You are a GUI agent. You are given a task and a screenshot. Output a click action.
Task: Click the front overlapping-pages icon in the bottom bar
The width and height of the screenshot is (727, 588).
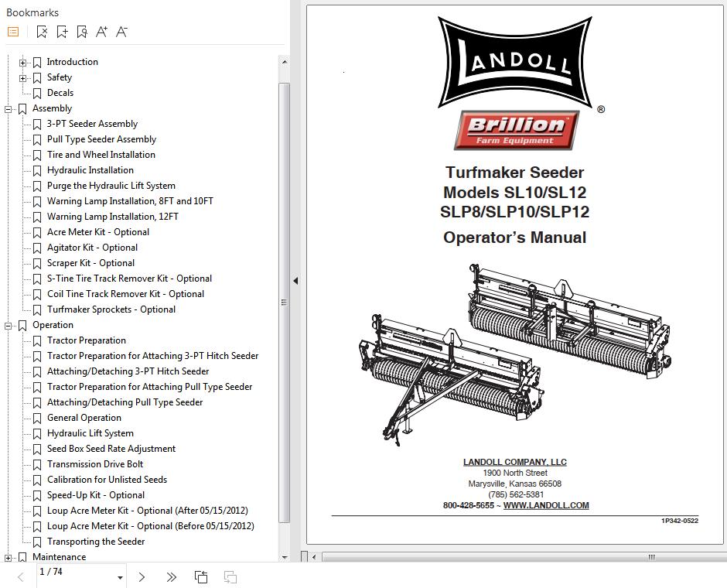(x=201, y=577)
